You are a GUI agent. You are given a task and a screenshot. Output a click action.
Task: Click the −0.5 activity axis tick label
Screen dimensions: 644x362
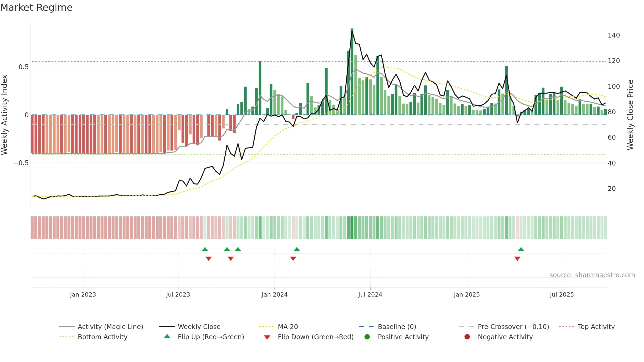(x=21, y=163)
